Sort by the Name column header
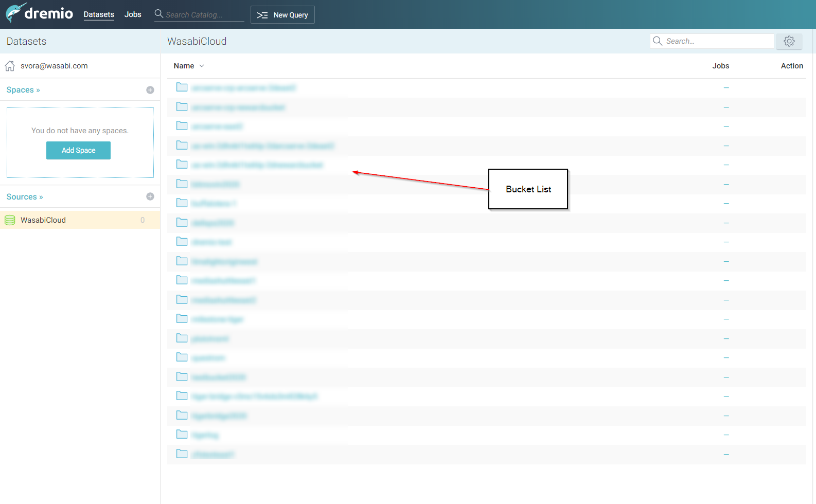Image resolution: width=816 pixels, height=504 pixels. (x=184, y=66)
